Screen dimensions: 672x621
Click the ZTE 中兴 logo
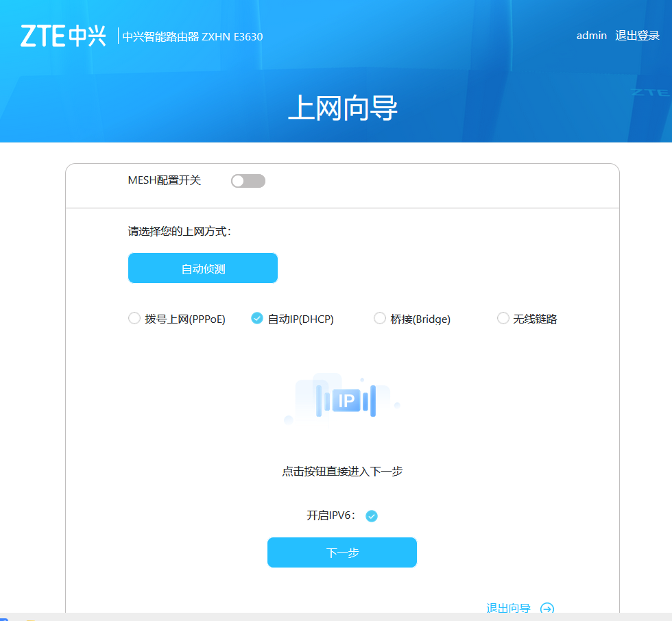click(63, 36)
